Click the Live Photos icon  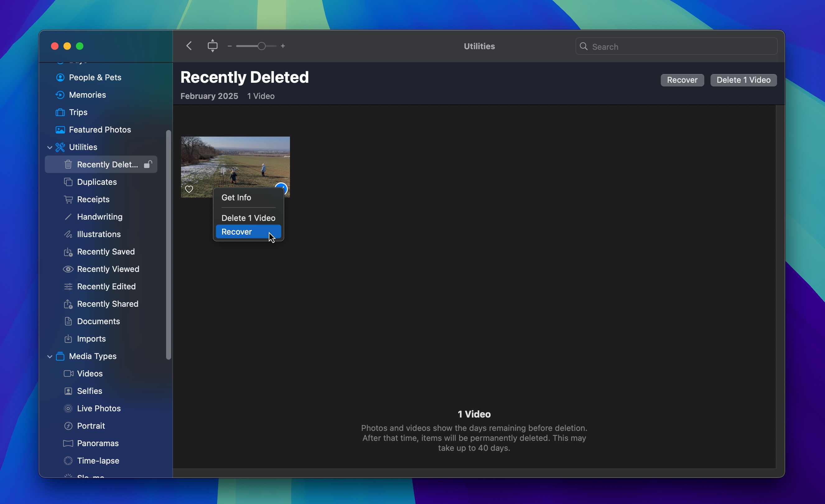[x=68, y=408]
